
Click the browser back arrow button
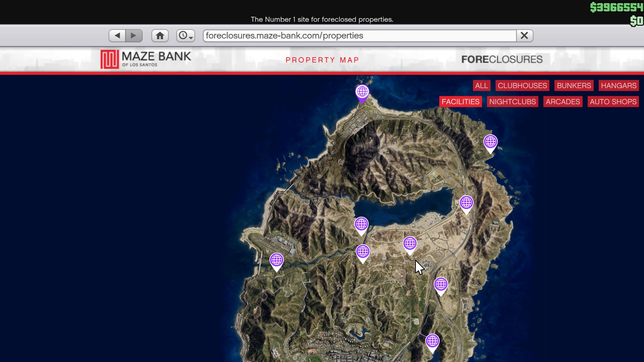click(x=117, y=36)
